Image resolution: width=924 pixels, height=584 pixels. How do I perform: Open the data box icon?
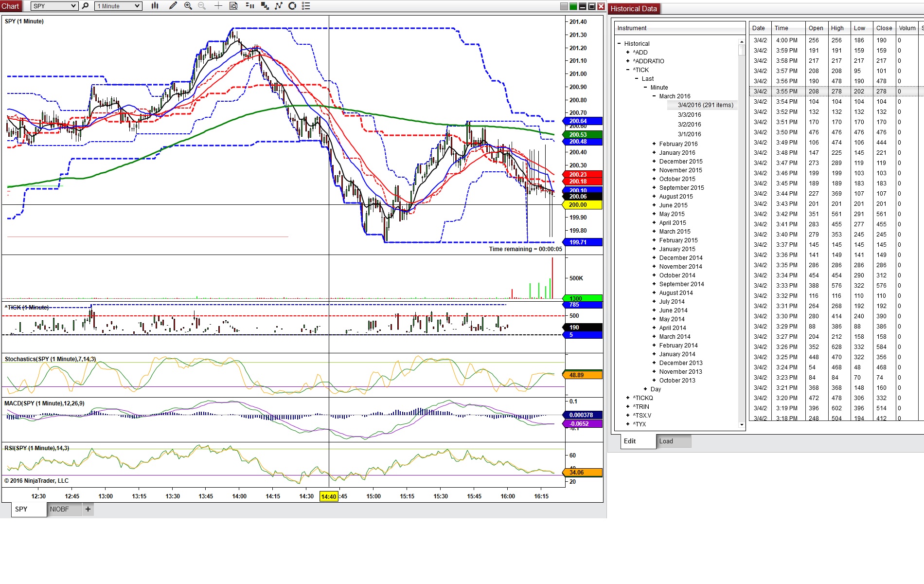233,6
